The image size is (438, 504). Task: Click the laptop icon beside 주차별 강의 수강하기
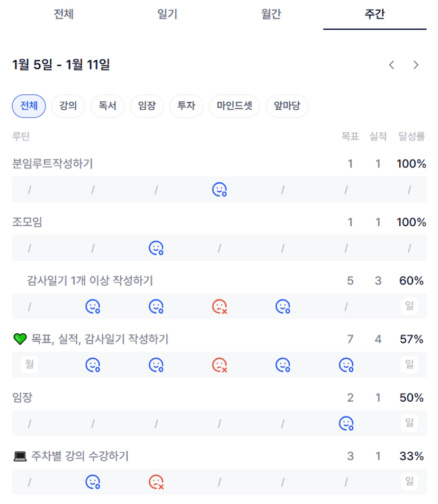(20, 456)
